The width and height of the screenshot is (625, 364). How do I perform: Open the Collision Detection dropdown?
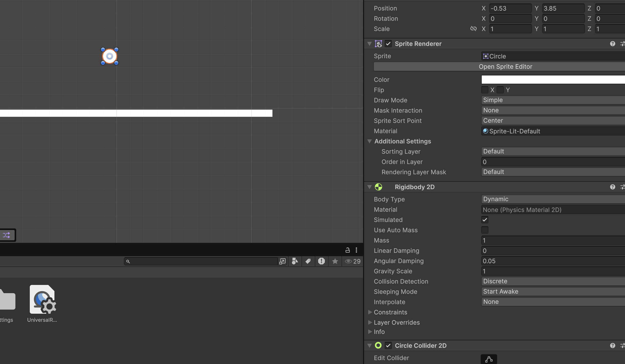tap(552, 281)
